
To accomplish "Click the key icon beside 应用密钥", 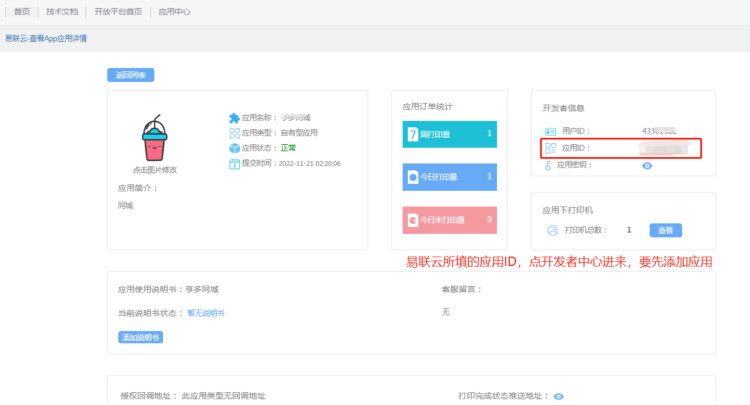I will click(549, 165).
